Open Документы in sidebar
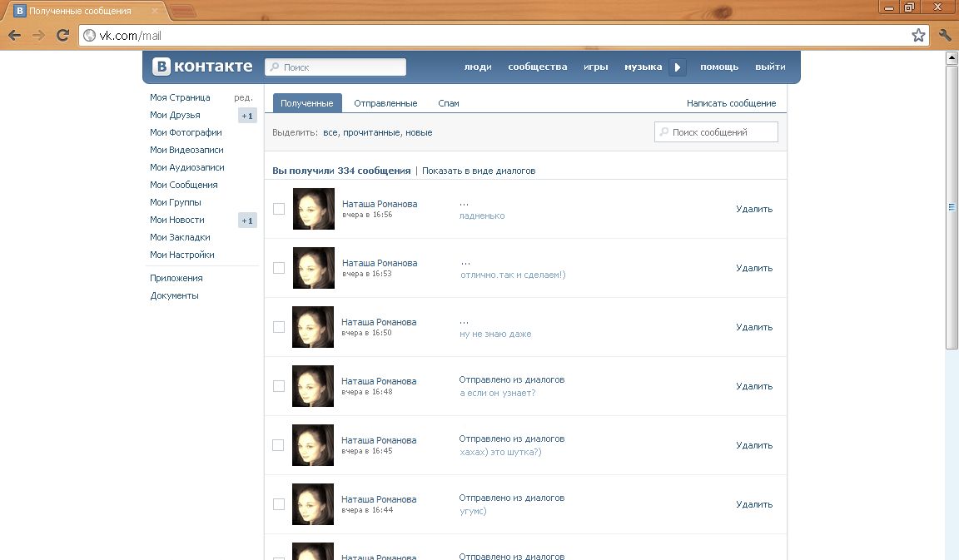Image resolution: width=959 pixels, height=560 pixels. point(174,295)
